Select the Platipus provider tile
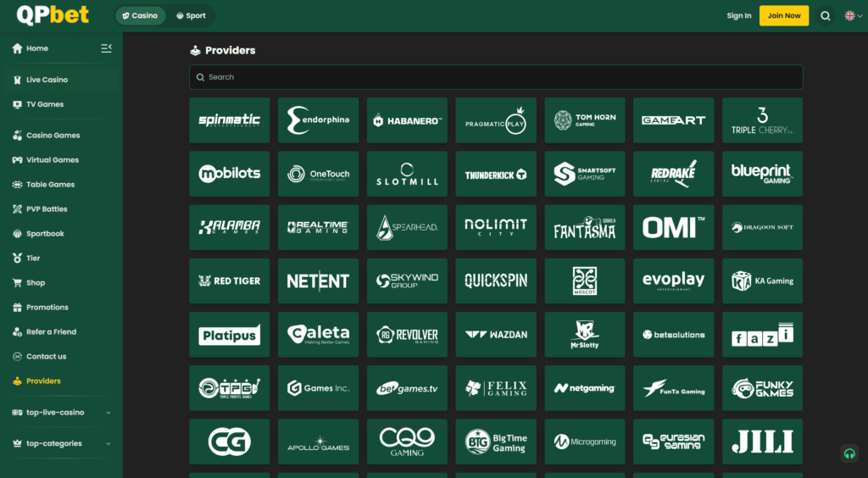Viewport: 868px width, 478px height. pos(230,334)
